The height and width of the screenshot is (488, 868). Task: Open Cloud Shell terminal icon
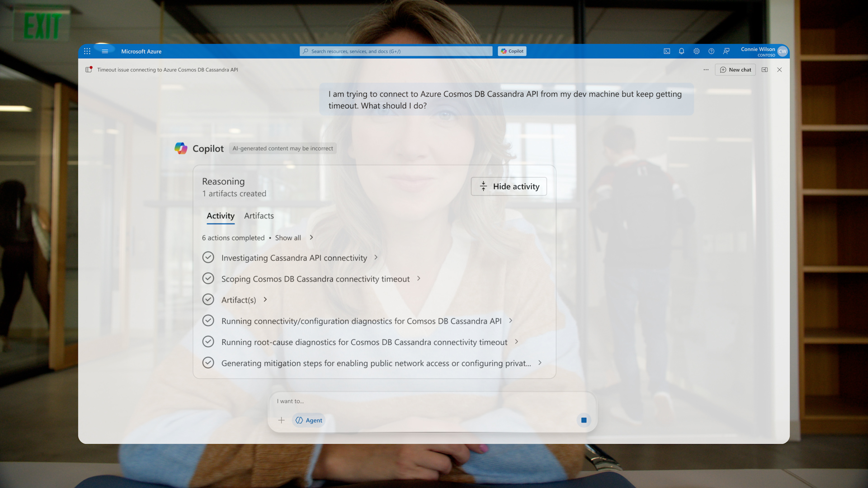(x=667, y=52)
